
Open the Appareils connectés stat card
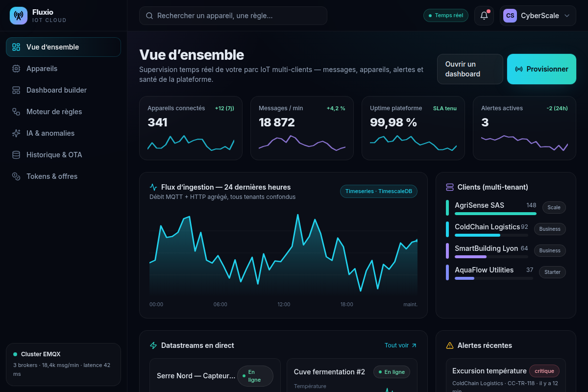point(191,128)
